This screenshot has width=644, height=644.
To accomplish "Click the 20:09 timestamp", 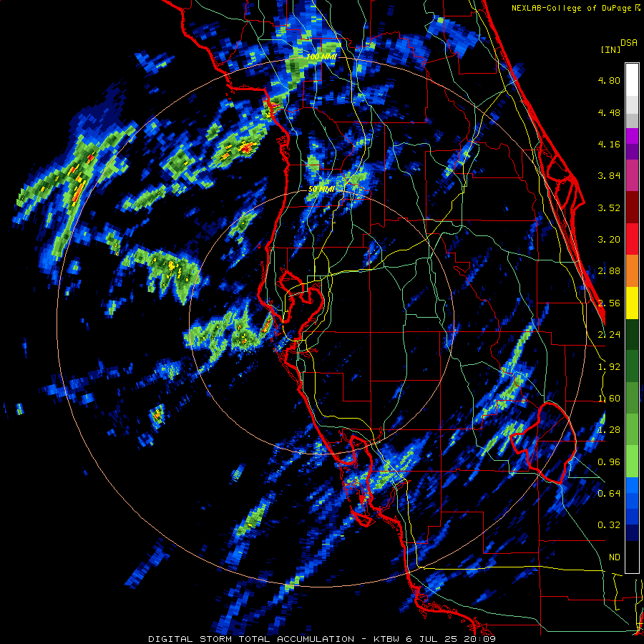I will pyautogui.click(x=481, y=639).
